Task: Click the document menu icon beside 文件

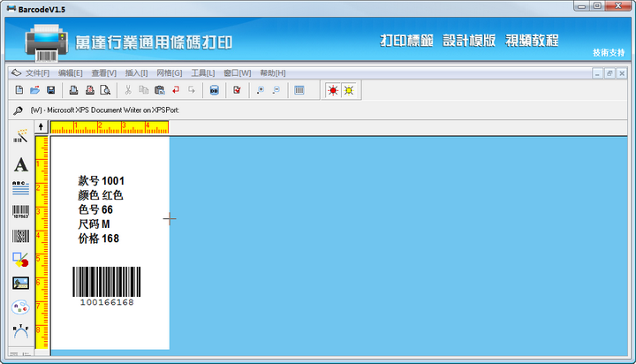Action: pos(16,73)
